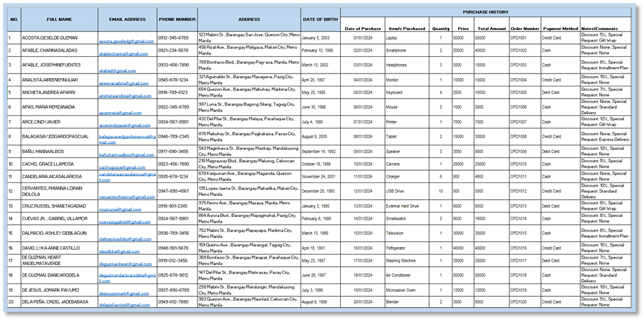The height and width of the screenshot is (320, 644).
Task: Select the 123 Mabini St. address cell
Action: pos(249,38)
